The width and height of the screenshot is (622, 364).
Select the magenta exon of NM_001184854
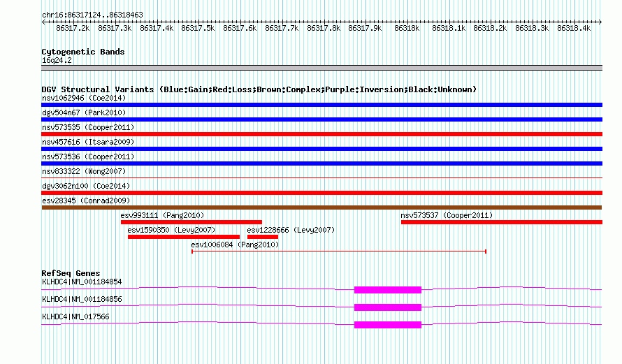(388, 290)
